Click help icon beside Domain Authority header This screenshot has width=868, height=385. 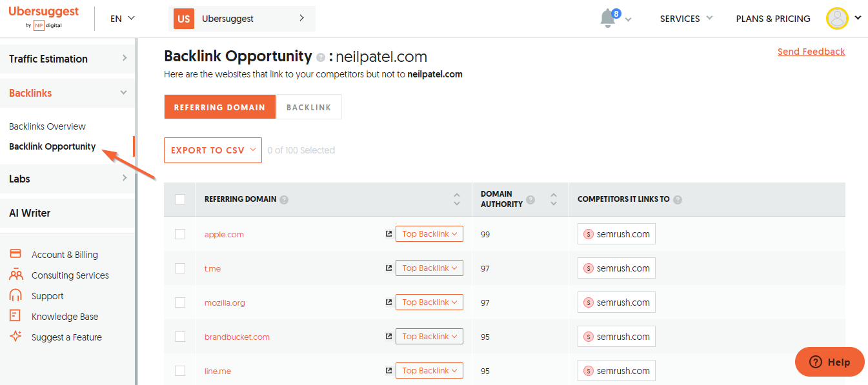click(530, 199)
